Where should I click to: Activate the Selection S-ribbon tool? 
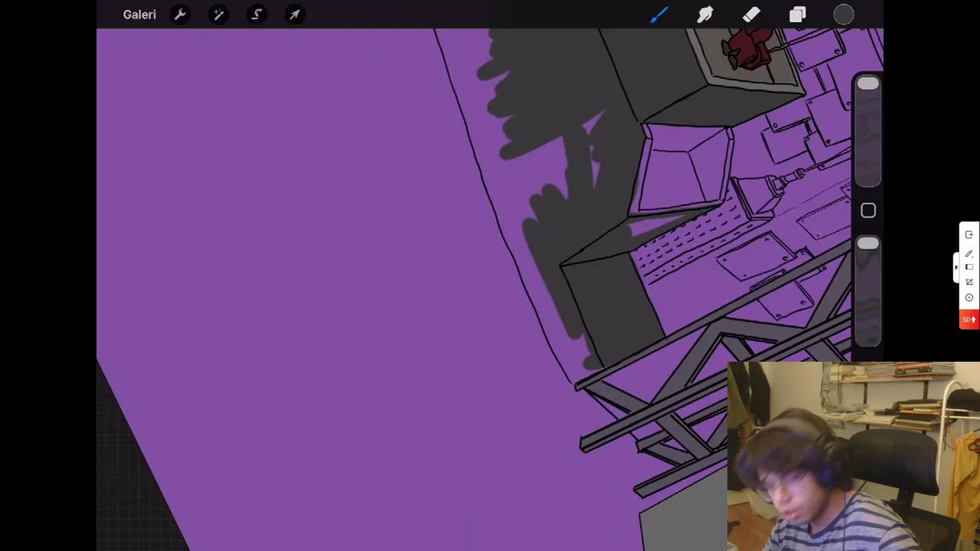pyautogui.click(x=256, y=15)
